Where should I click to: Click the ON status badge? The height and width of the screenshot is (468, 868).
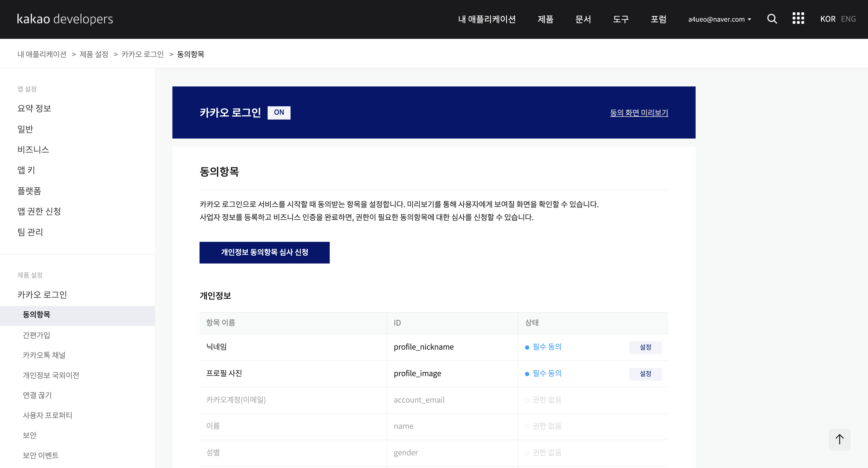(279, 112)
